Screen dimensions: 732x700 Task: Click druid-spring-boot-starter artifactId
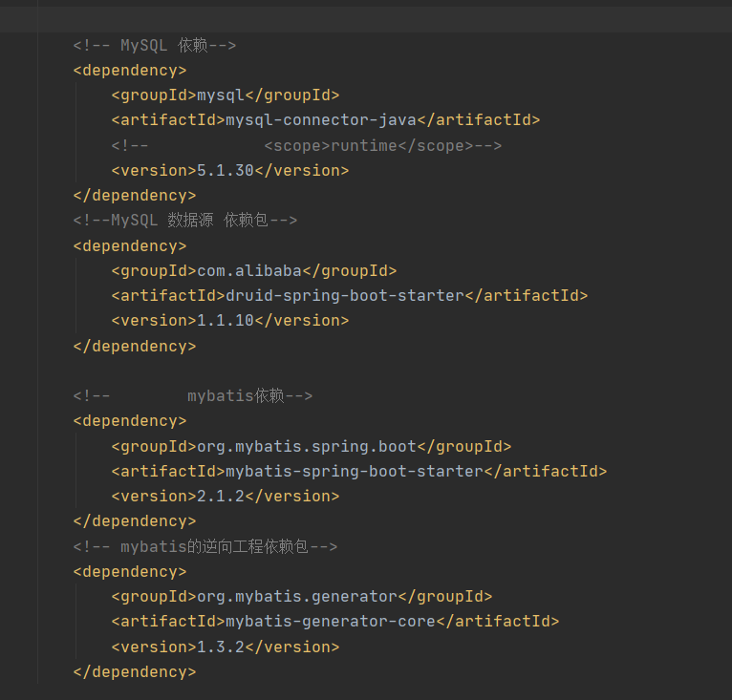click(345, 295)
